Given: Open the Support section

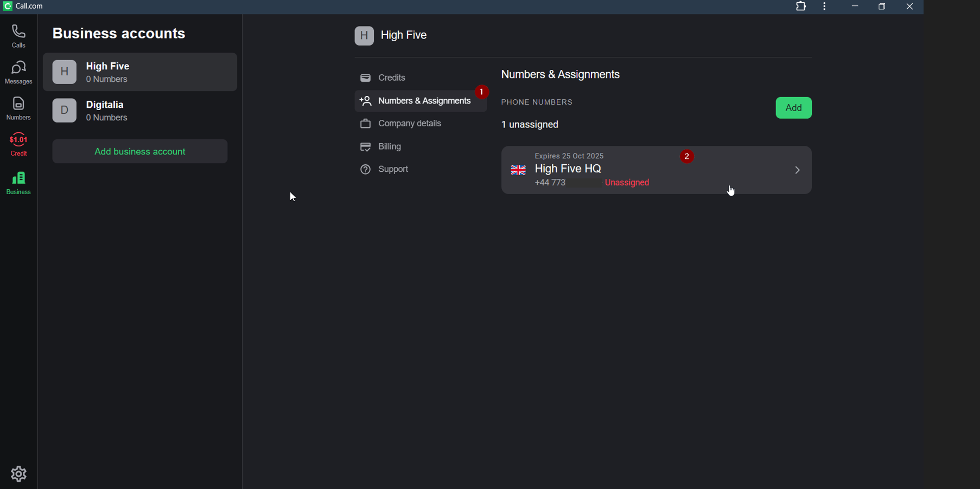Looking at the screenshot, I should pyautogui.click(x=385, y=170).
